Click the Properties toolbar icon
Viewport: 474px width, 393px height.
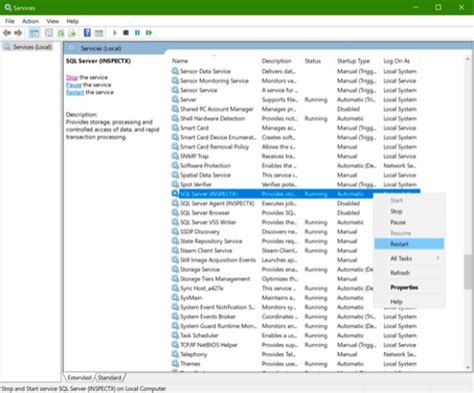[49, 33]
